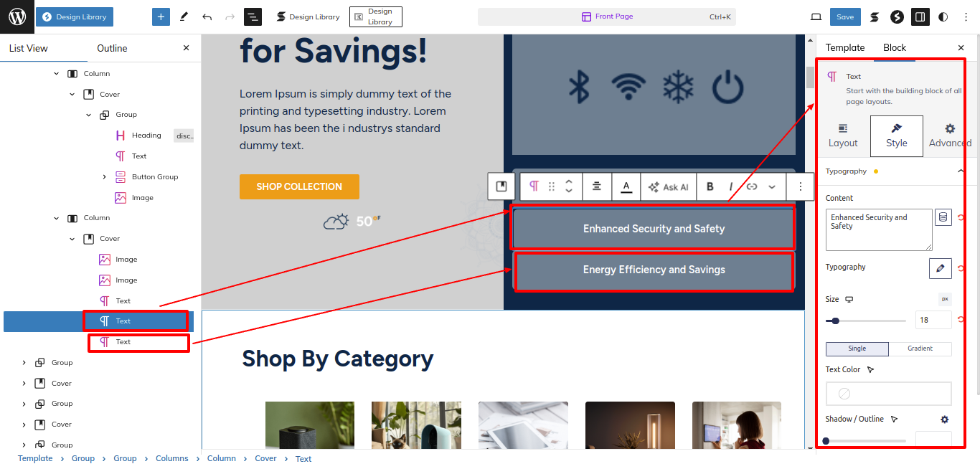
Task: Open the dynamic content database icon
Action: tap(943, 217)
